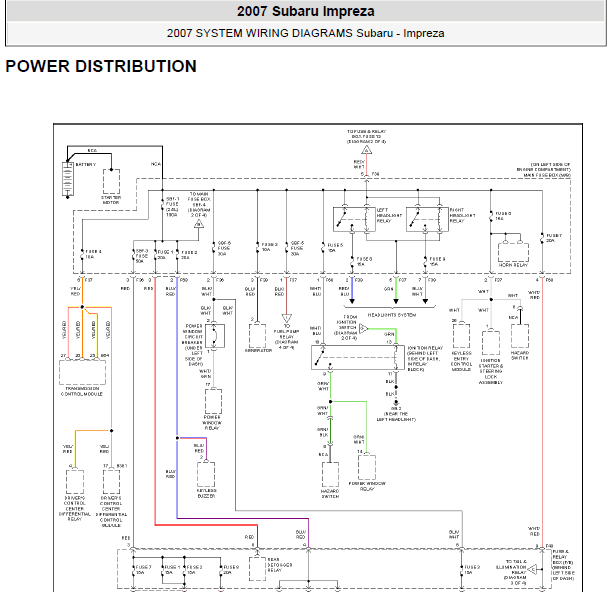
Task: Click the SBF-5 FUSE 30A label
Action: click(297, 249)
